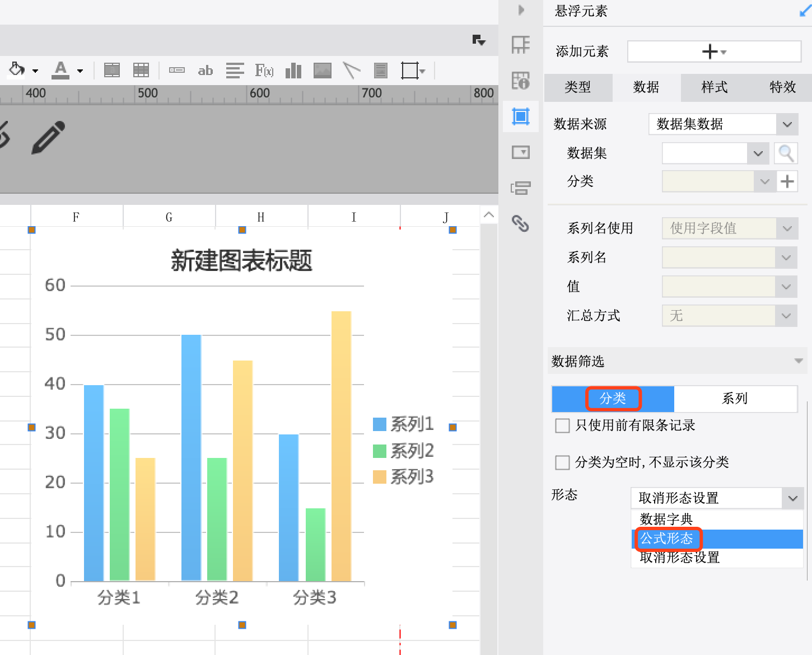
Task: Collapse the 数据筛选 section
Action: (799, 361)
